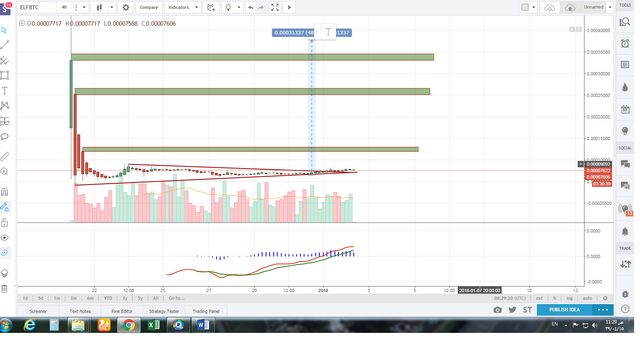Select the callout balloon tool

tap(4, 136)
